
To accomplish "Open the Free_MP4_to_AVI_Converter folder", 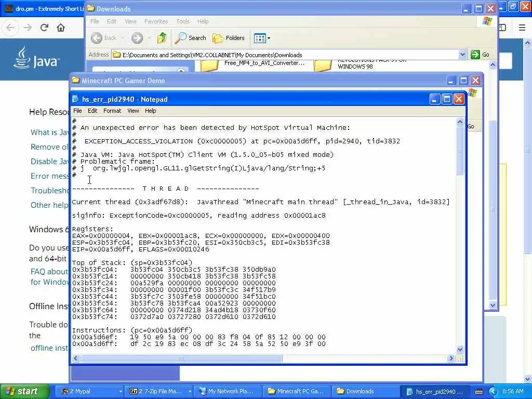I will 253,64.
